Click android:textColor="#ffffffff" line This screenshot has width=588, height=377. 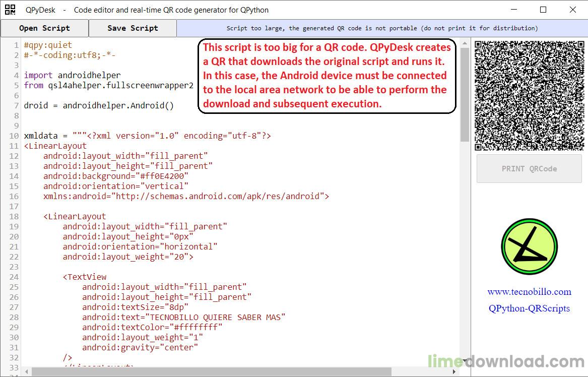point(152,328)
